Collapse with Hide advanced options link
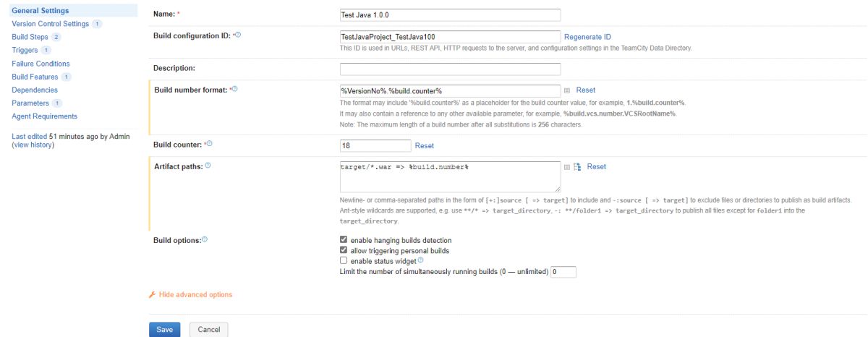The image size is (868, 337). coord(195,295)
